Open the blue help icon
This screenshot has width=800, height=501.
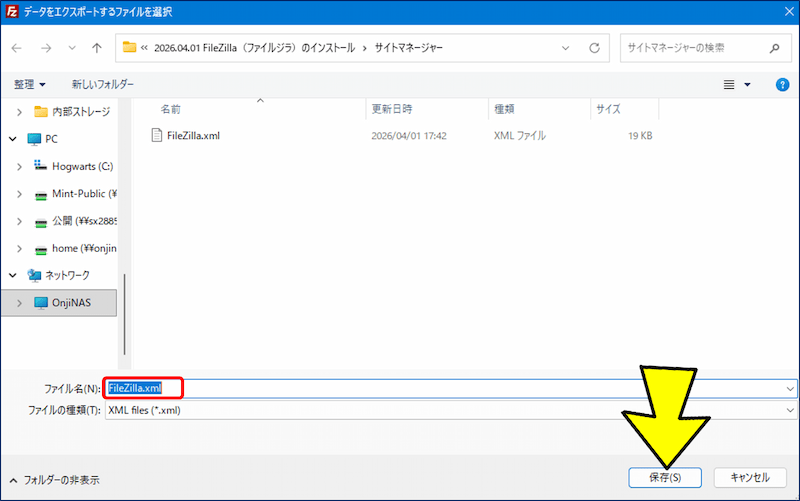pos(782,85)
